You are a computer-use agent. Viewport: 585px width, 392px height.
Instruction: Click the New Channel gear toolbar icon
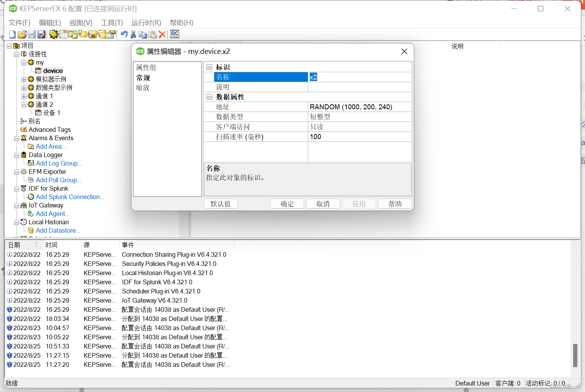pos(54,34)
